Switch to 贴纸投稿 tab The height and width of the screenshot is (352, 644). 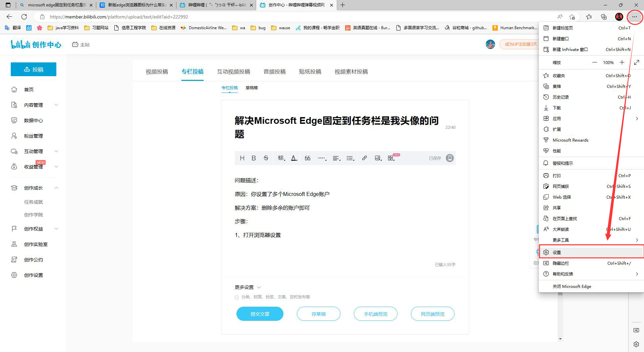pos(310,72)
